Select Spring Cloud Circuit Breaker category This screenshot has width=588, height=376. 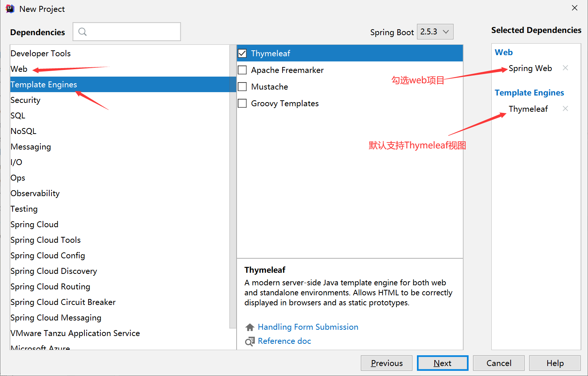click(x=120, y=302)
